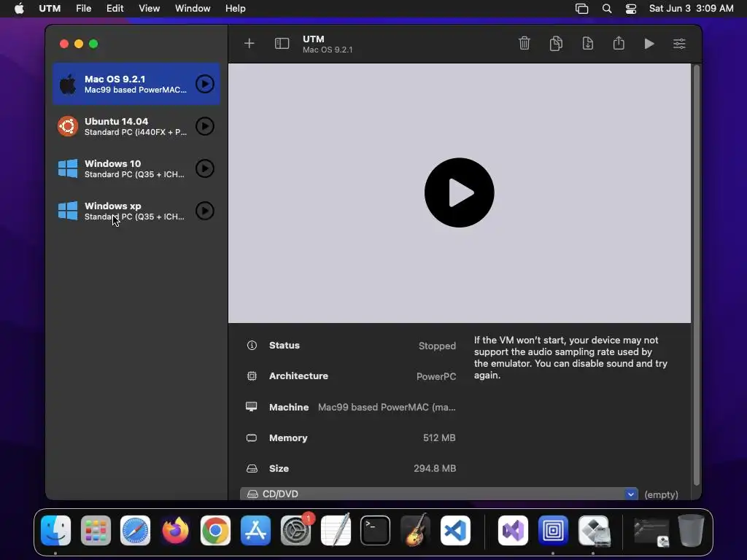
Task: Open the View menu
Action: click(x=149, y=9)
